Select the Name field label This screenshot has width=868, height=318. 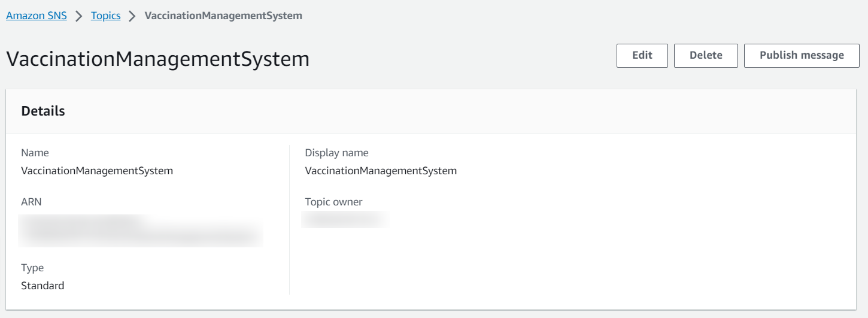click(35, 153)
